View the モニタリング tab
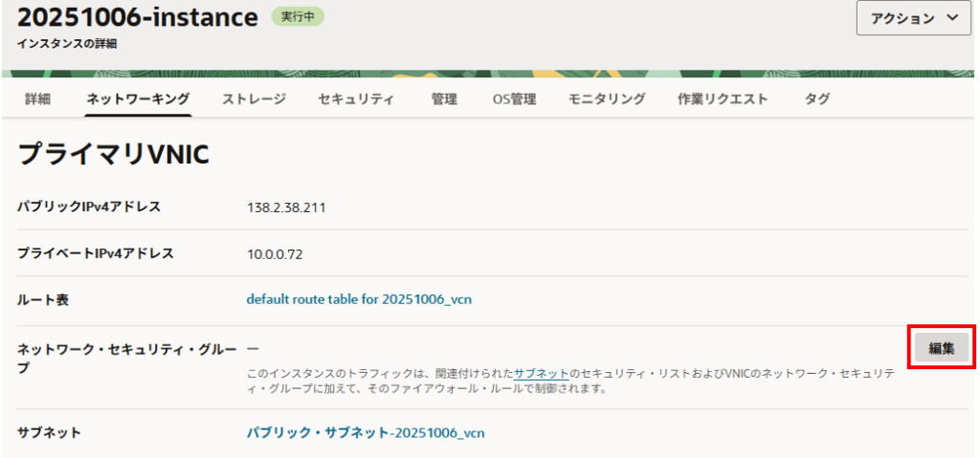 606,98
